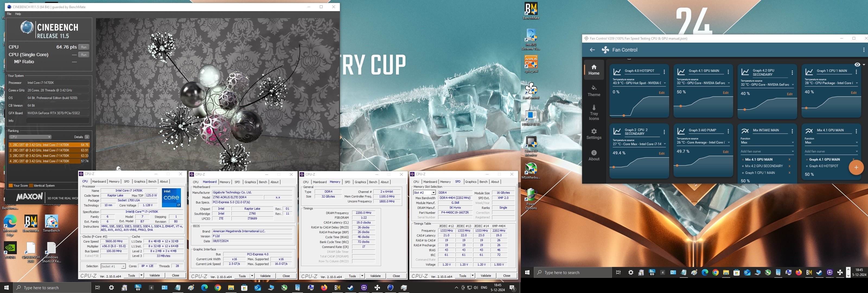Open Socket #1 selection dropdown in CPU-Z

click(113, 266)
